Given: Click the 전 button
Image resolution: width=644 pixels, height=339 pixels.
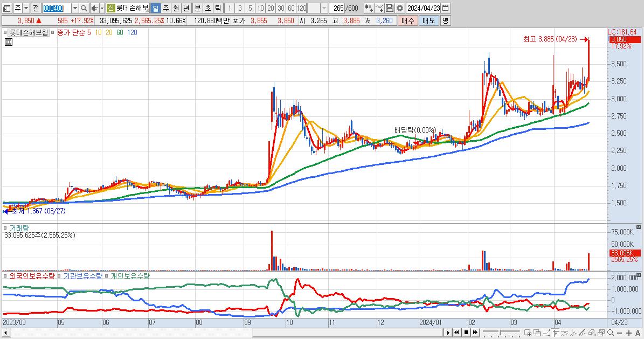Looking at the screenshot, I should [x=36, y=8].
